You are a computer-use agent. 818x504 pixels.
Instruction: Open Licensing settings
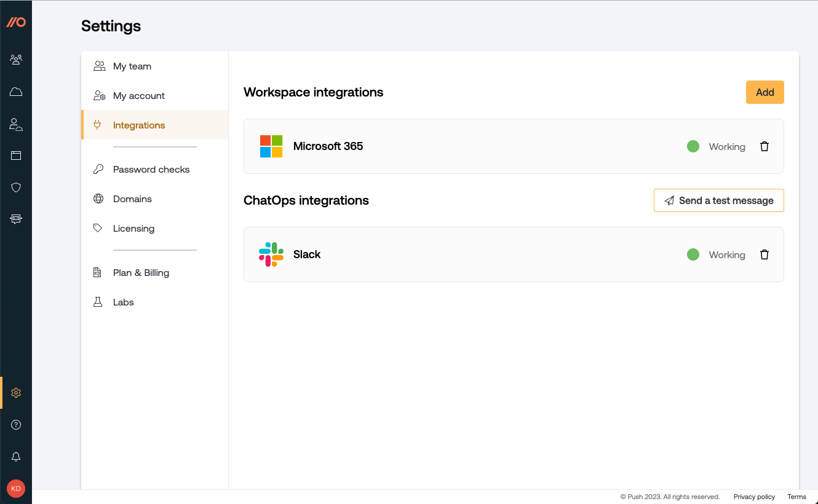155,228
